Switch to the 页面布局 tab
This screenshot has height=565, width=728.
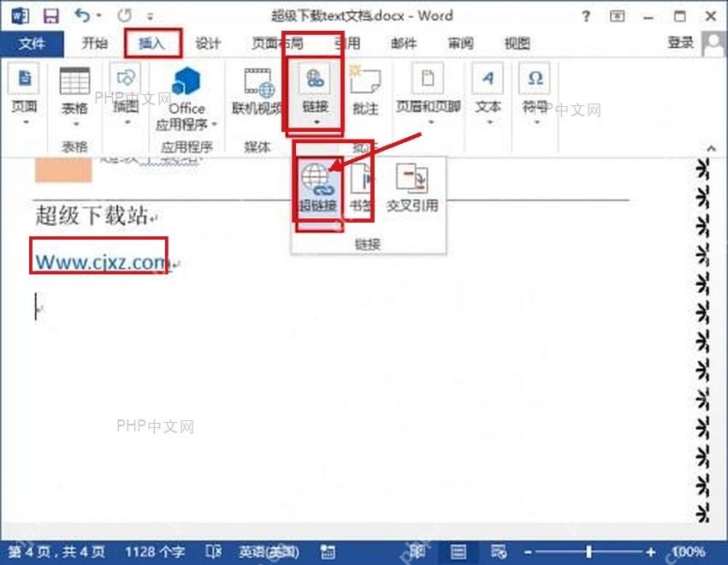(x=277, y=44)
